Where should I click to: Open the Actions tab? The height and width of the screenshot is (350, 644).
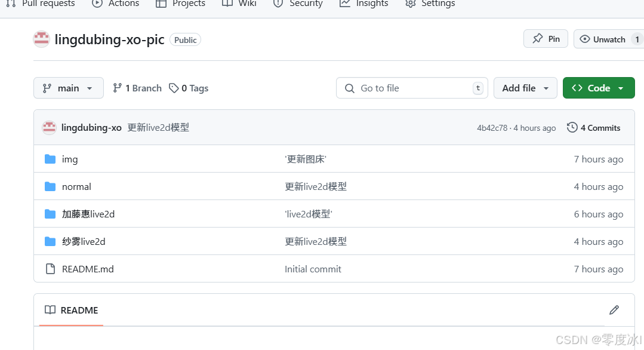[115, 4]
